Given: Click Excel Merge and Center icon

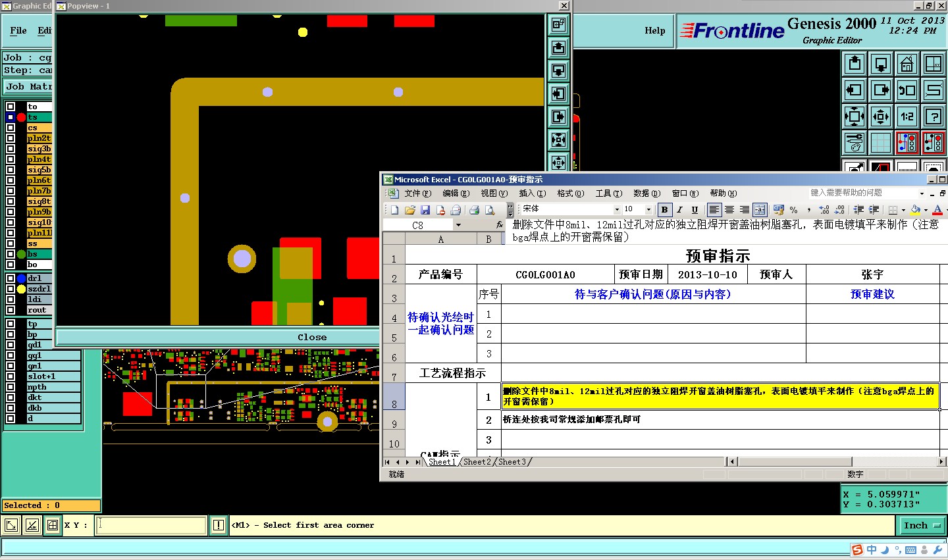Looking at the screenshot, I should 760,210.
